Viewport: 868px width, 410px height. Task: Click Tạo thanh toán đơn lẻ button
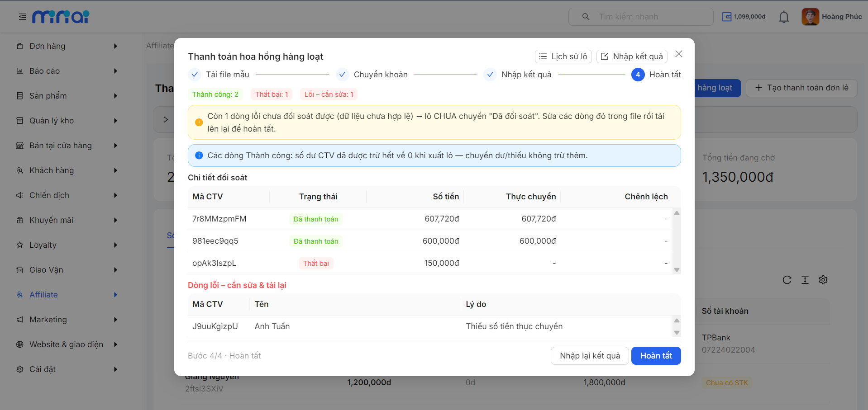[x=801, y=88]
